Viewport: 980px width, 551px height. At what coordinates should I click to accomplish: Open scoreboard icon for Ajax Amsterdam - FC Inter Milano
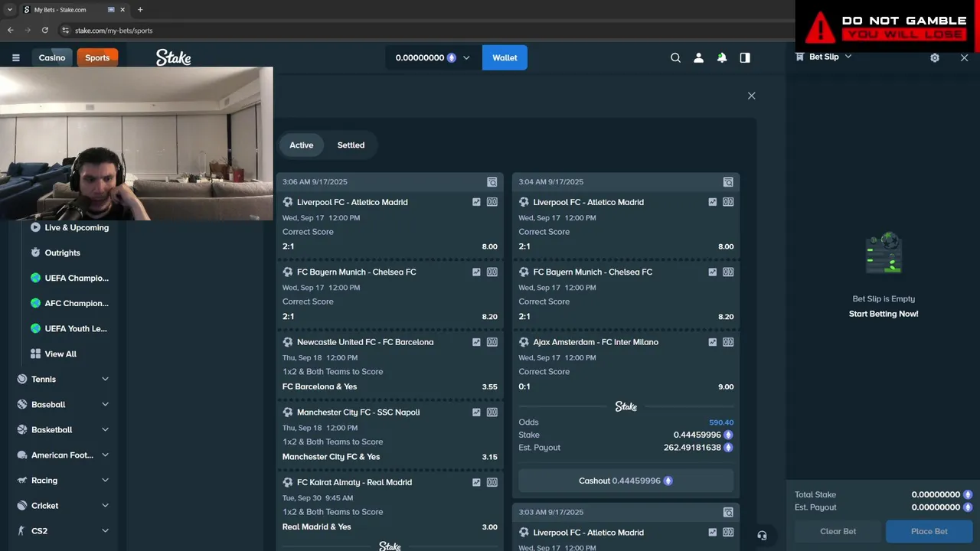(x=728, y=342)
